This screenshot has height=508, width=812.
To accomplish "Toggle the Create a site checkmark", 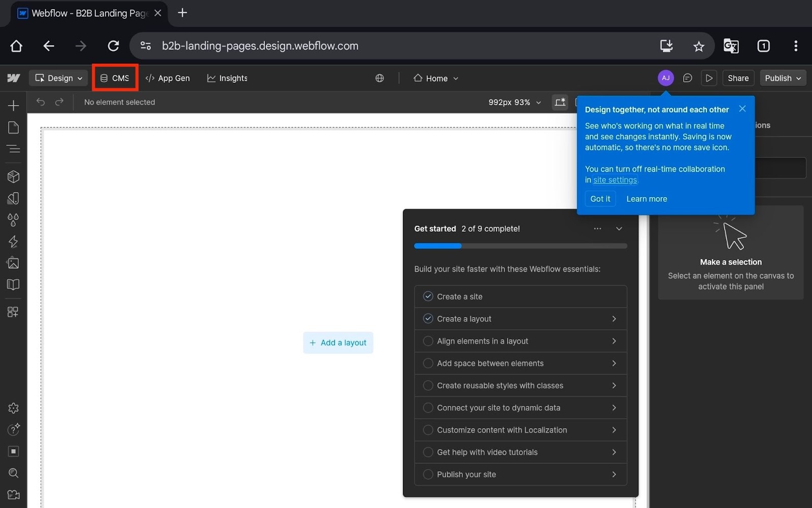I will pyautogui.click(x=428, y=297).
